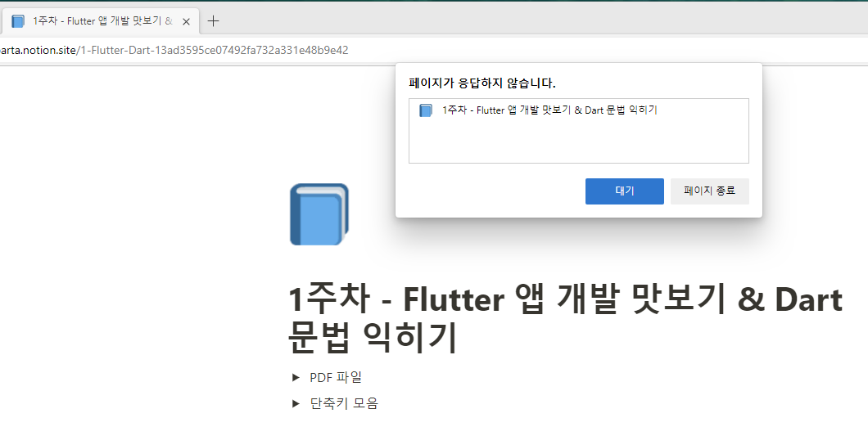Select the unresponsive page entry in dialog list
Viewport: 868px width, 436px height.
tap(578, 110)
